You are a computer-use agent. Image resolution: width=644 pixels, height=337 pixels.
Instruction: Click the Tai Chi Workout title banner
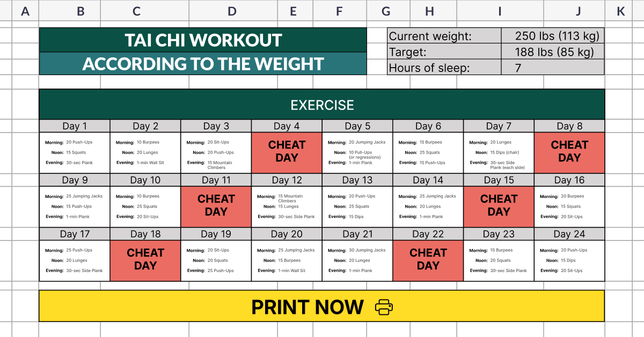[x=203, y=40]
